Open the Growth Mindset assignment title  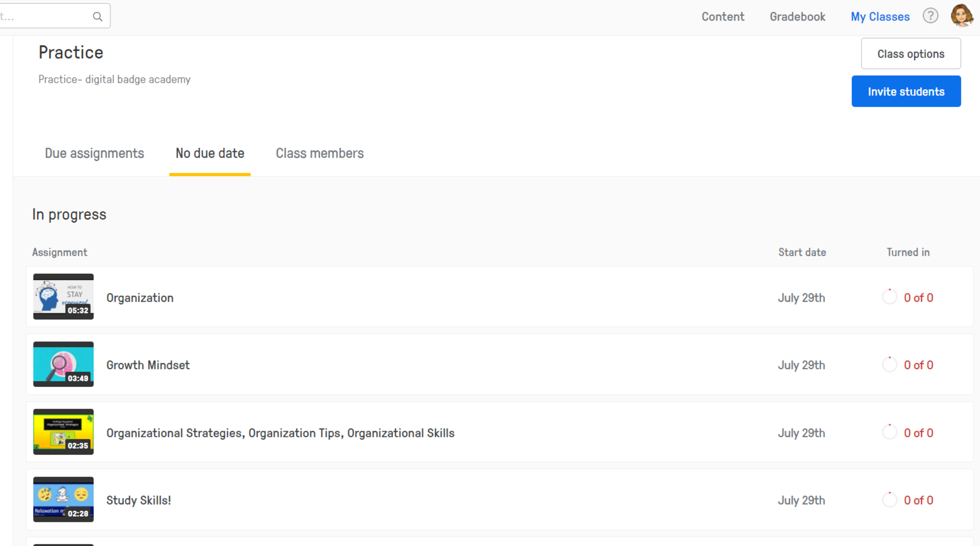148,365
